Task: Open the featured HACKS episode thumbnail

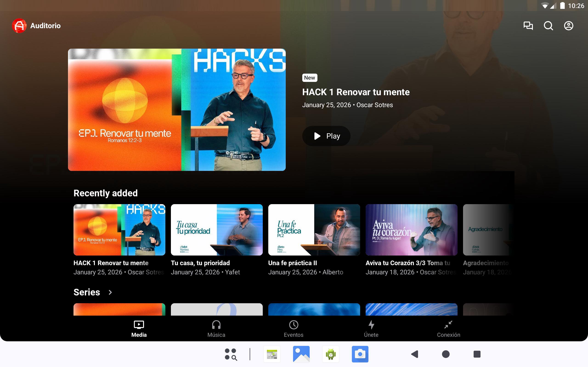Action: 177,110
